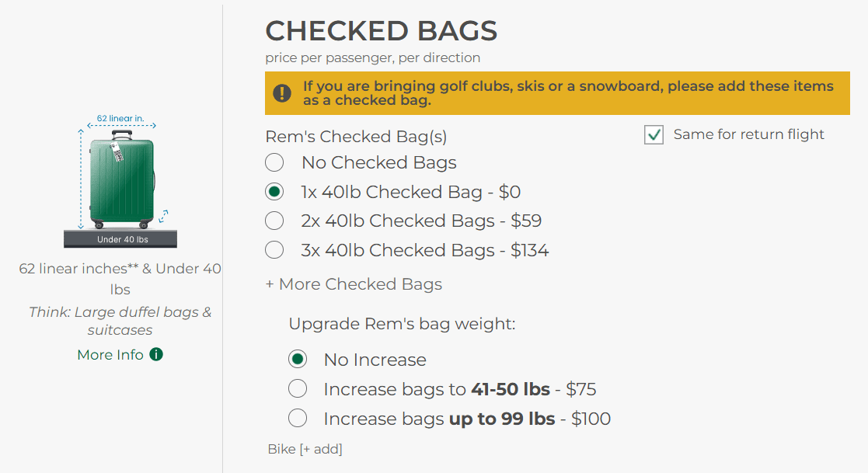Expand + More Checked Bags
Screen dimensions: 868x473
[x=354, y=283]
